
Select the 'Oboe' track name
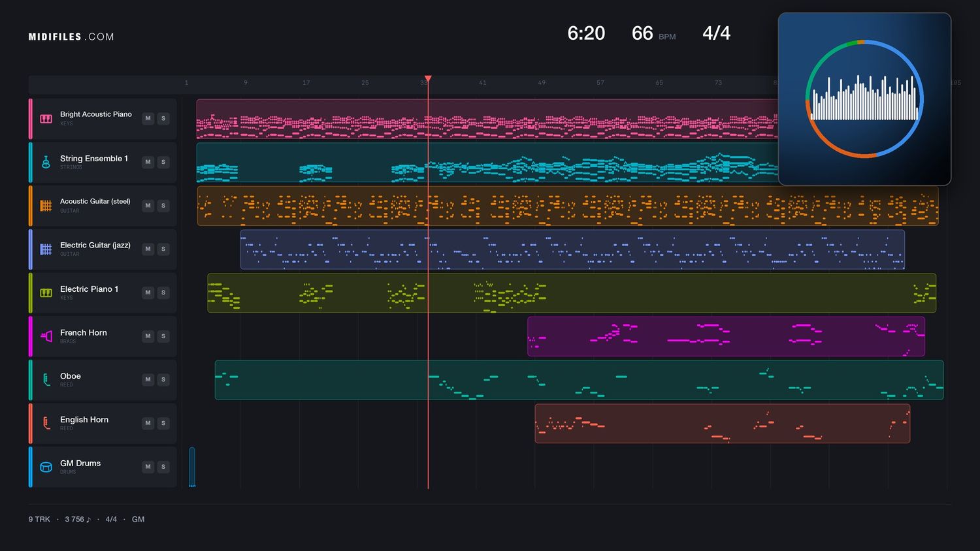pos(71,376)
